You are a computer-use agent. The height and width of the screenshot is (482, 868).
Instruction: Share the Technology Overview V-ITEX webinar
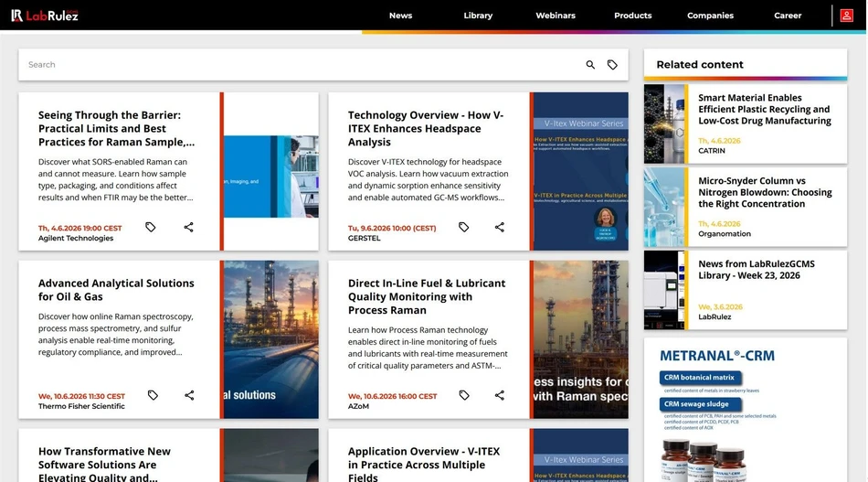[499, 227]
